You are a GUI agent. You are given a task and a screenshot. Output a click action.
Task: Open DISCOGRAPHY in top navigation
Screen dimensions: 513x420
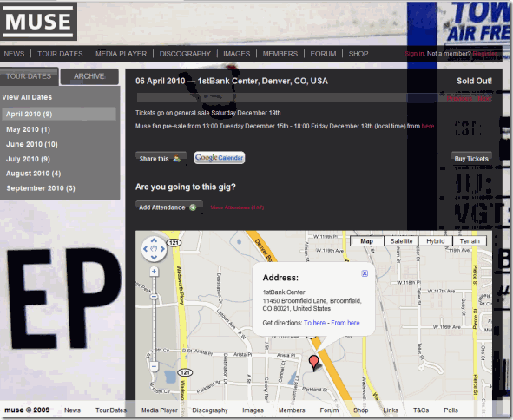(185, 54)
